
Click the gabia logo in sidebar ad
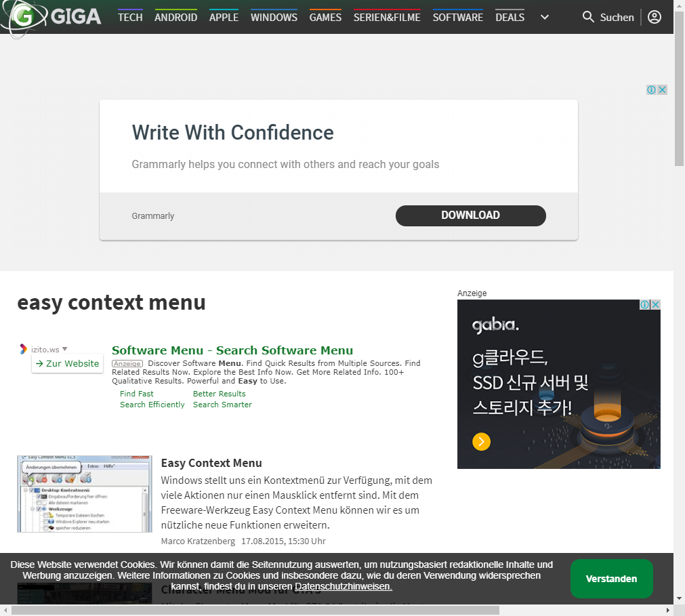(495, 325)
